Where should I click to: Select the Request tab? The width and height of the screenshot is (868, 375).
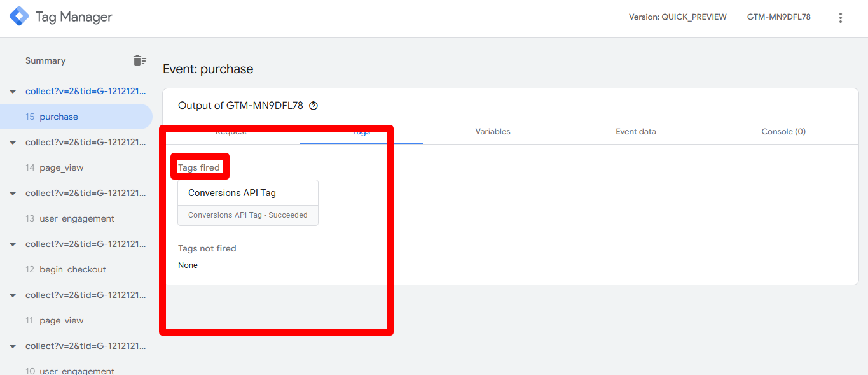(231, 131)
